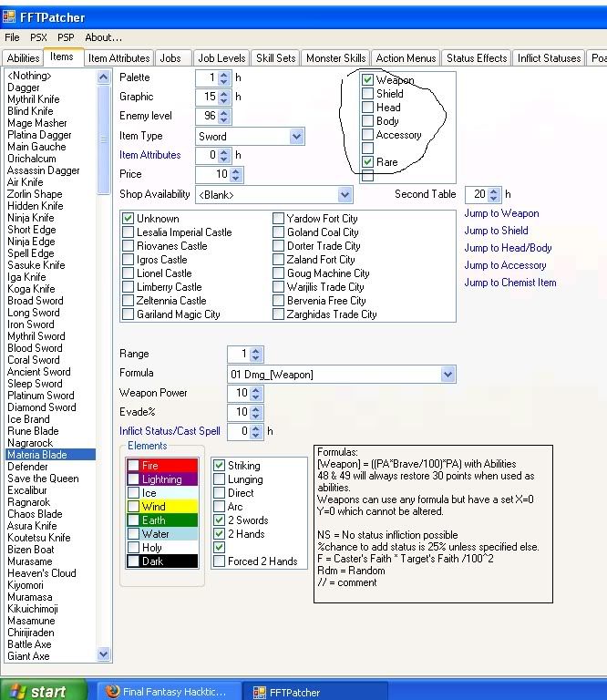Switch to the Job Levels tab
The width and height of the screenshot is (607, 700).
click(x=221, y=58)
